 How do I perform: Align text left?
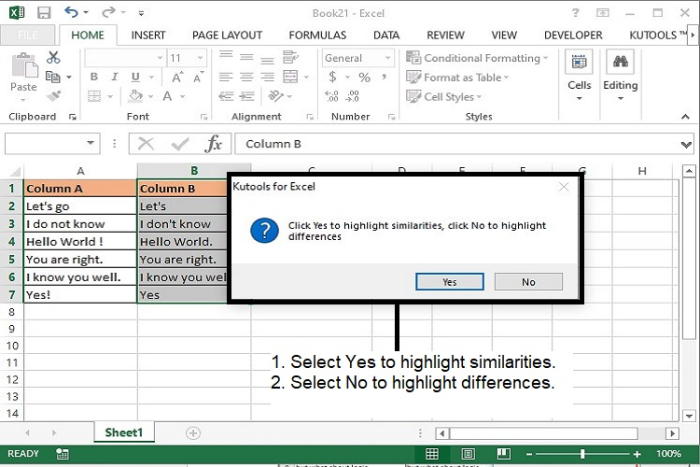coord(226,77)
